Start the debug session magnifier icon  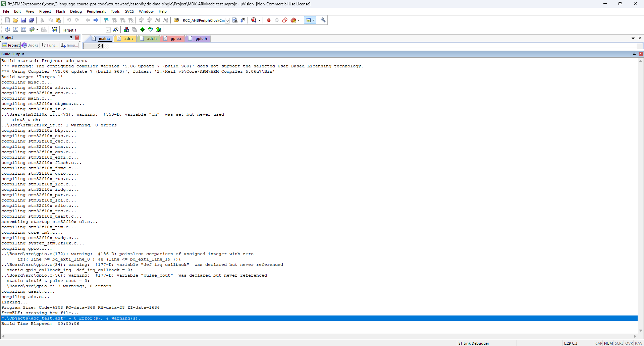pyautogui.click(x=254, y=20)
